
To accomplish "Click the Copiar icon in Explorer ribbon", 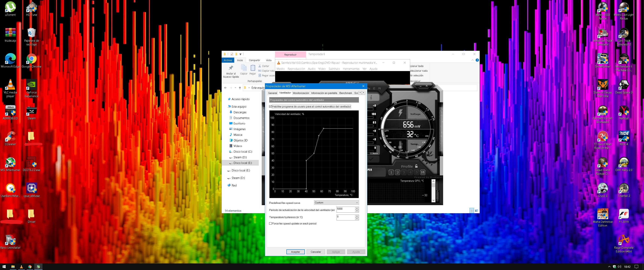I will [244, 68].
